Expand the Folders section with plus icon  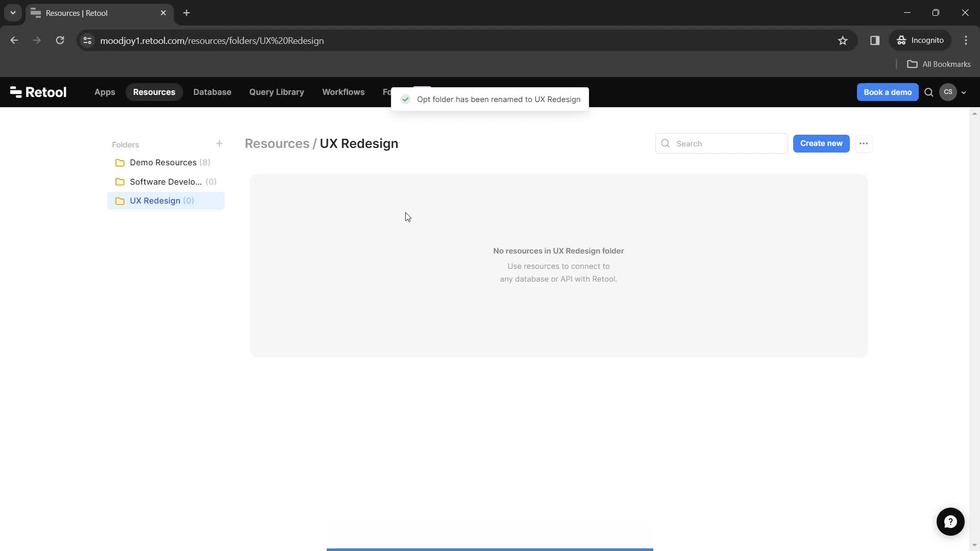219,144
